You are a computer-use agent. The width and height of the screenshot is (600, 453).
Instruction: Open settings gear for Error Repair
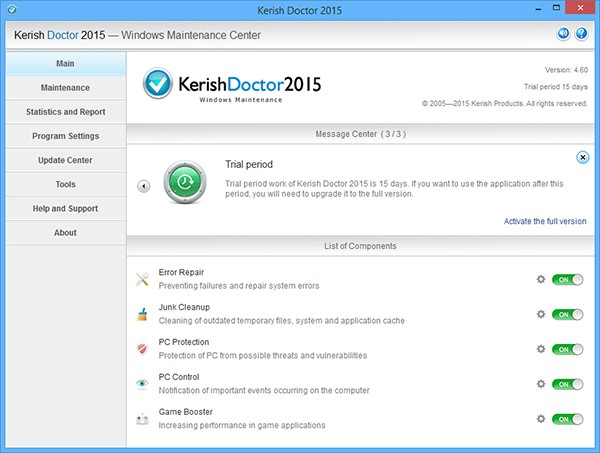click(541, 279)
